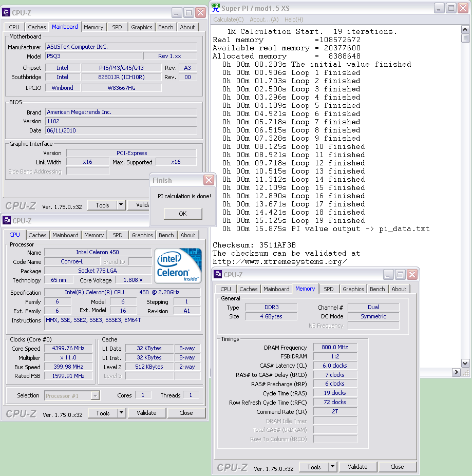This screenshot has height=476, width=472.
Task: Click the Checksum: 3511AF3B line
Action: point(254,245)
